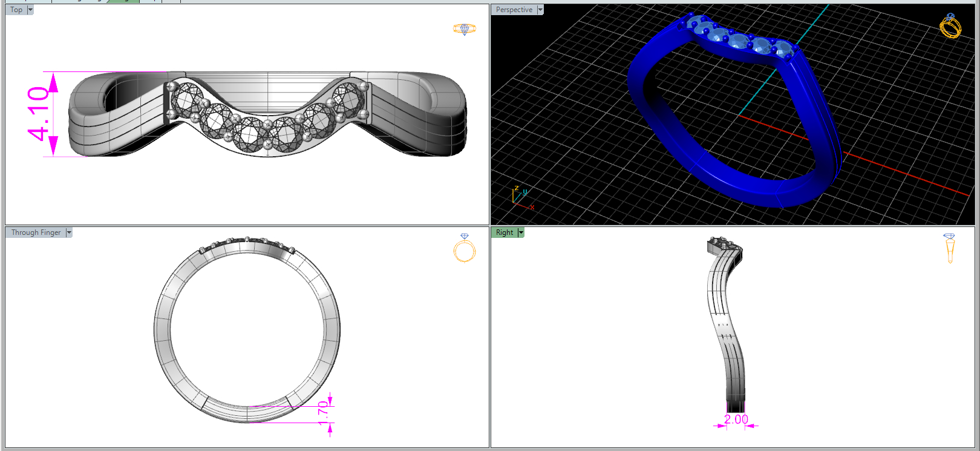Open the Perspective viewport dropdown arrow
The width and height of the screenshot is (980, 451).
540,10
